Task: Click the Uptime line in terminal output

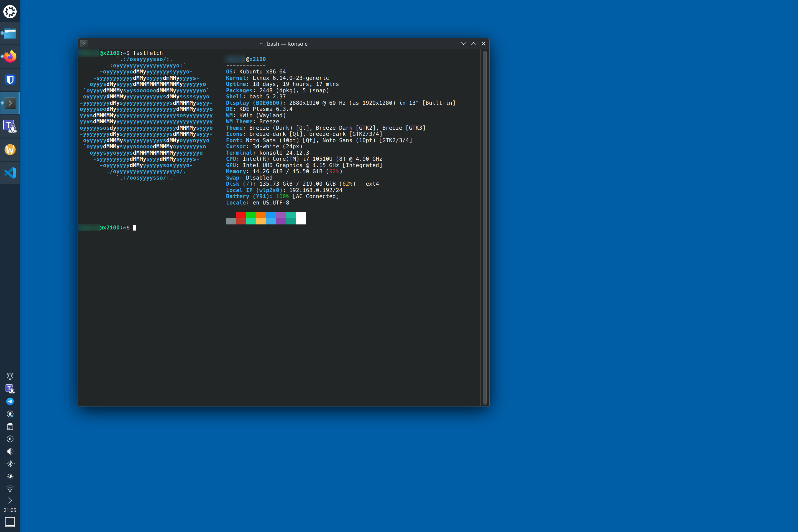Action: point(282,84)
